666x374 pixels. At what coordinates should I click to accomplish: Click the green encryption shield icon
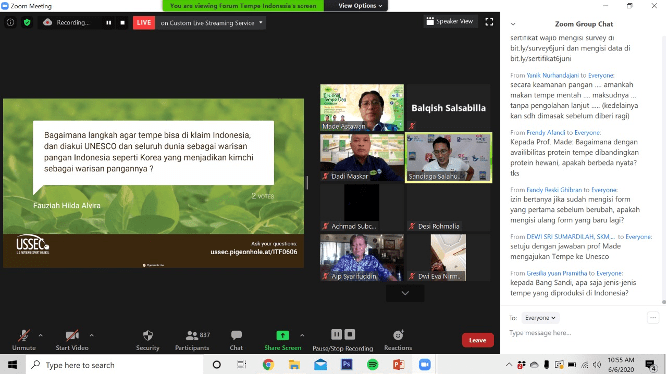[x=27, y=22]
